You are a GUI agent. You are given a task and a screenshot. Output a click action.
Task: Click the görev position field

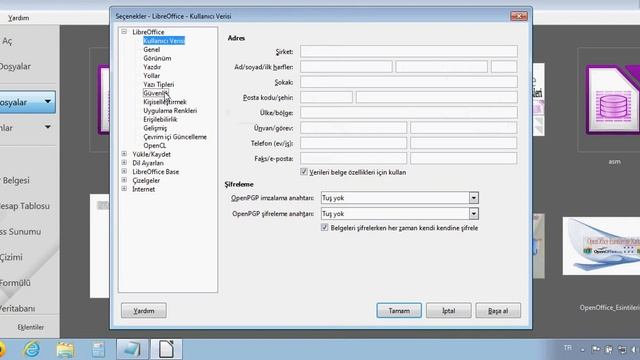pyautogui.click(x=464, y=128)
